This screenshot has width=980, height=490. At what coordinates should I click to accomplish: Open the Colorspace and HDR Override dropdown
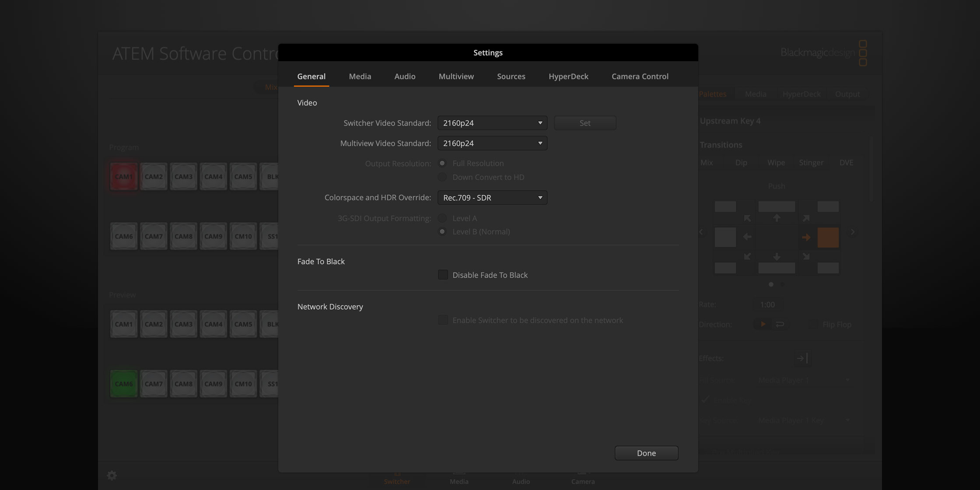pyautogui.click(x=492, y=197)
